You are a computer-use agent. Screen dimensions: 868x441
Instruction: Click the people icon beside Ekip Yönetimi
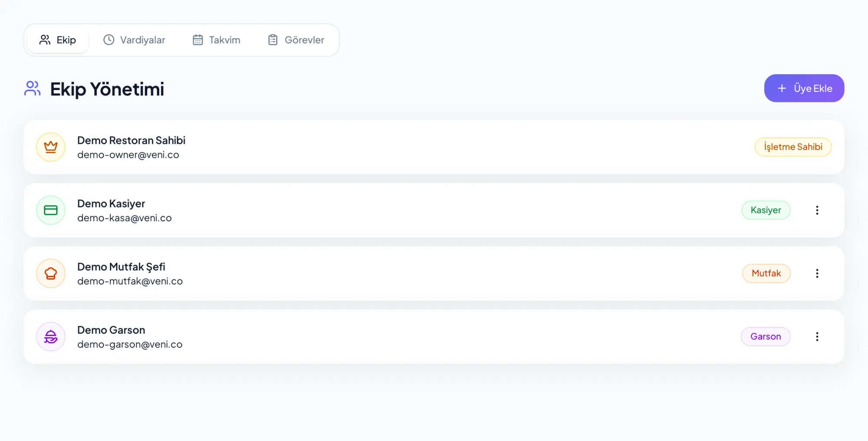click(33, 88)
